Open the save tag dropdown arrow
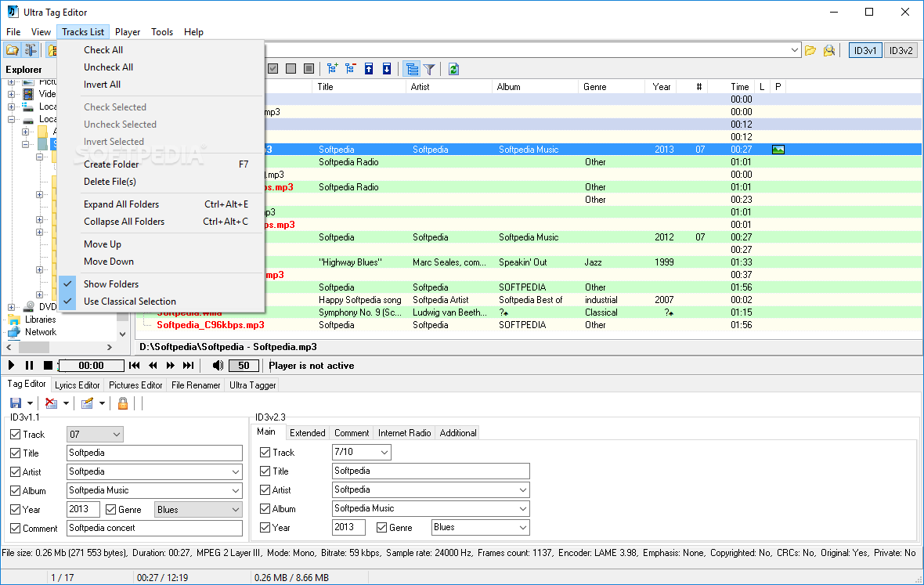 pyautogui.click(x=30, y=403)
